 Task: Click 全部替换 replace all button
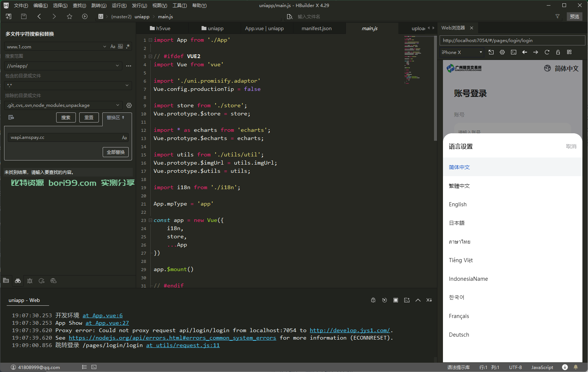(x=116, y=152)
